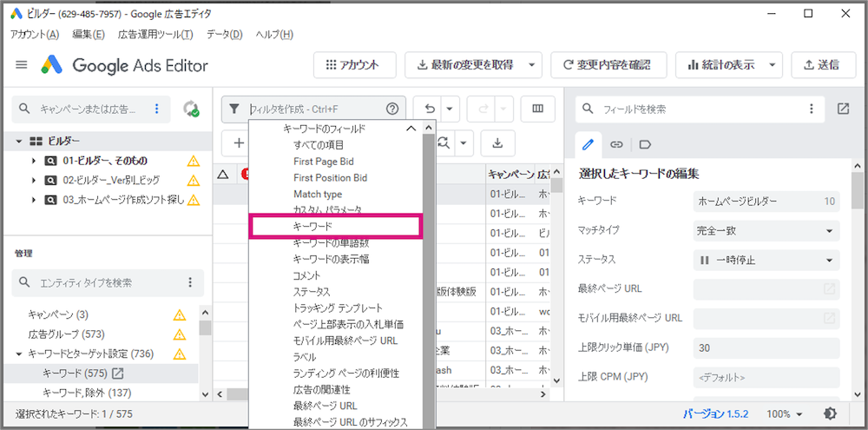Click the バージョン 1.5.2 link
The image size is (868, 430).
click(716, 413)
